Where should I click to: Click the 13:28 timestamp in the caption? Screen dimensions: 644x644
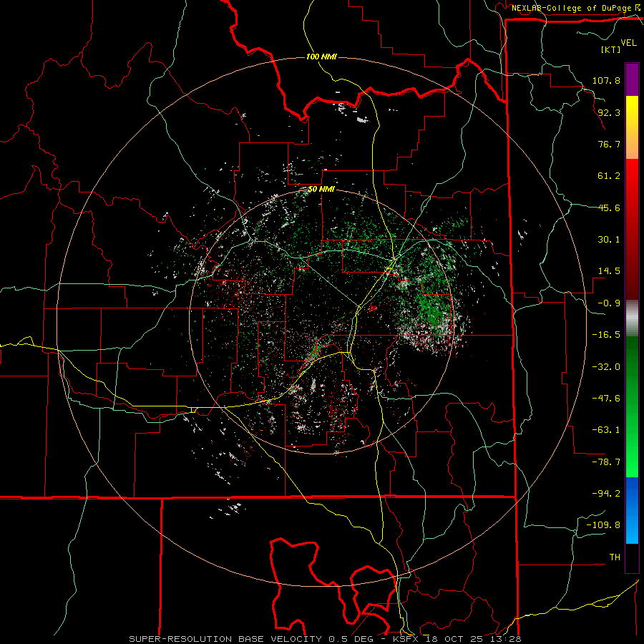tap(506, 639)
